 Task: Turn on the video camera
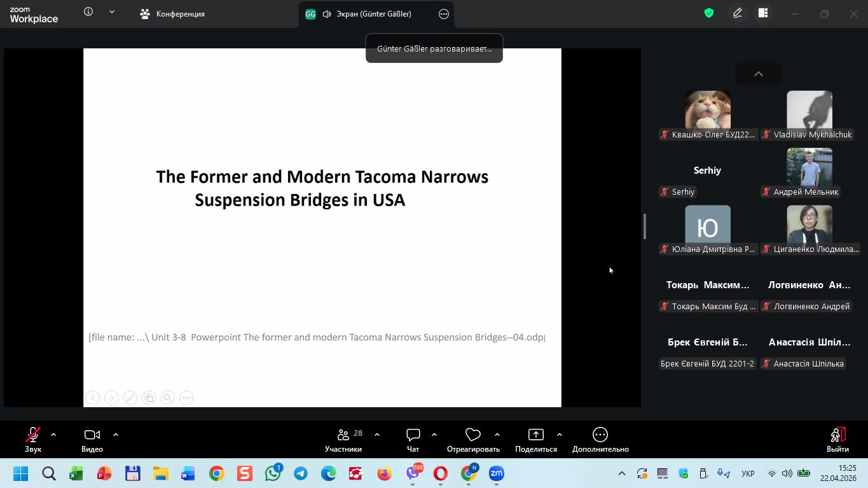tap(92, 440)
